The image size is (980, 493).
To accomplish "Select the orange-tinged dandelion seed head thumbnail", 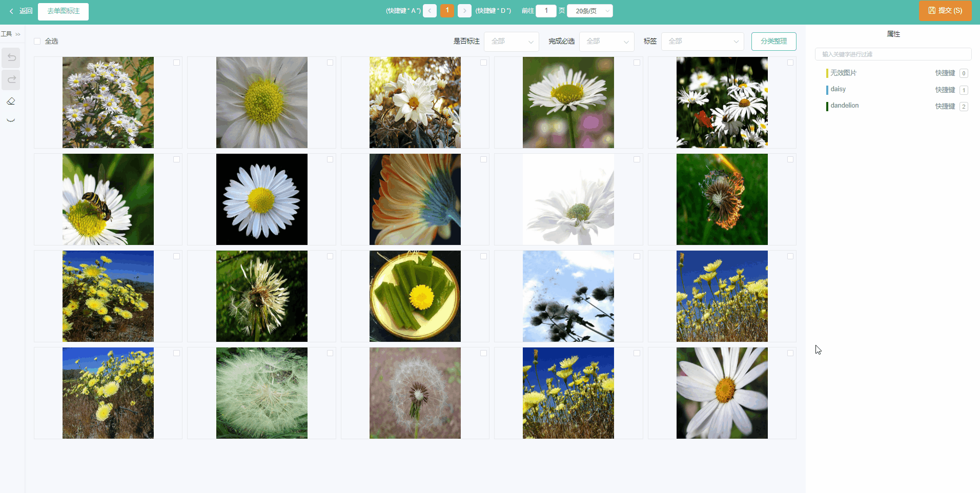I will tap(722, 199).
